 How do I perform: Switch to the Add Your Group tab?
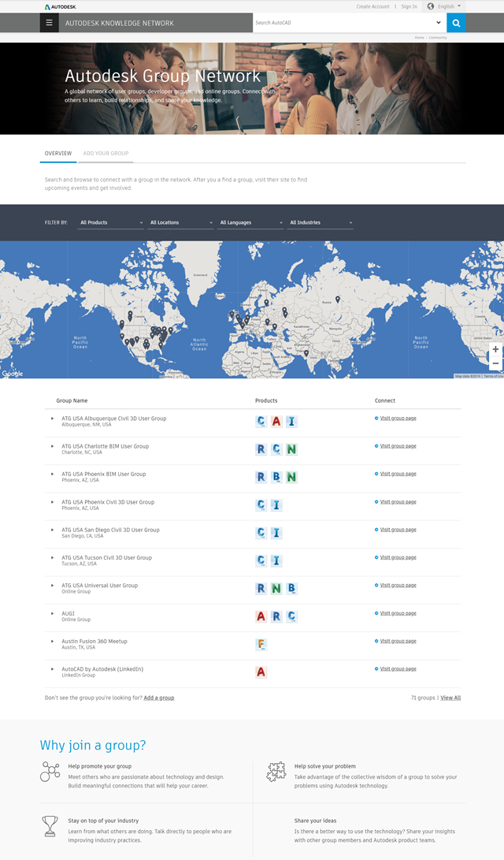(x=106, y=154)
